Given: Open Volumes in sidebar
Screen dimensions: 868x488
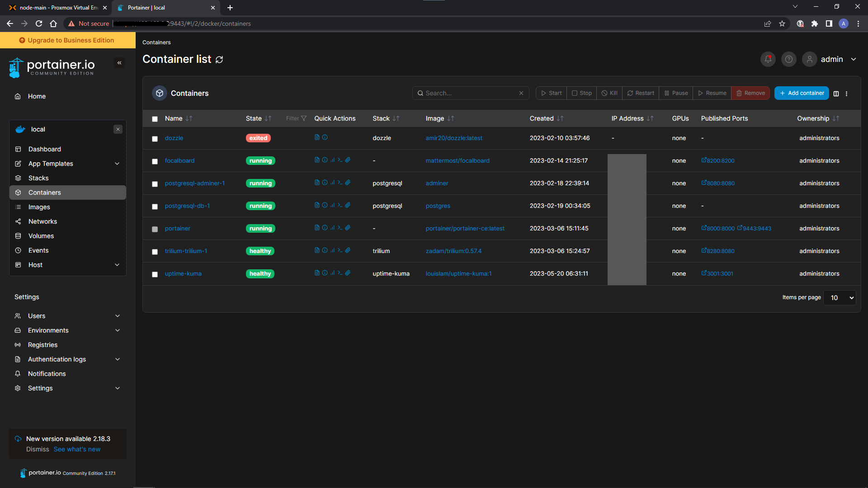Looking at the screenshot, I should 68,236.
